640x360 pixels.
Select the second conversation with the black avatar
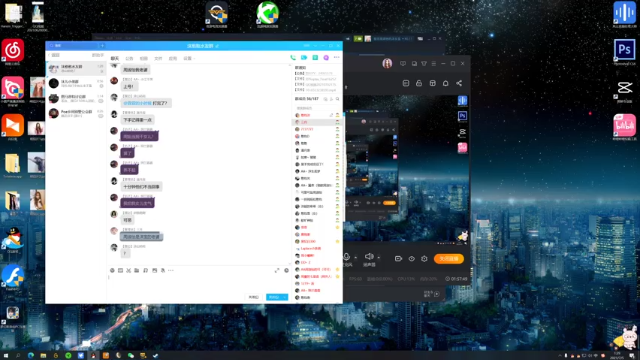click(x=76, y=84)
